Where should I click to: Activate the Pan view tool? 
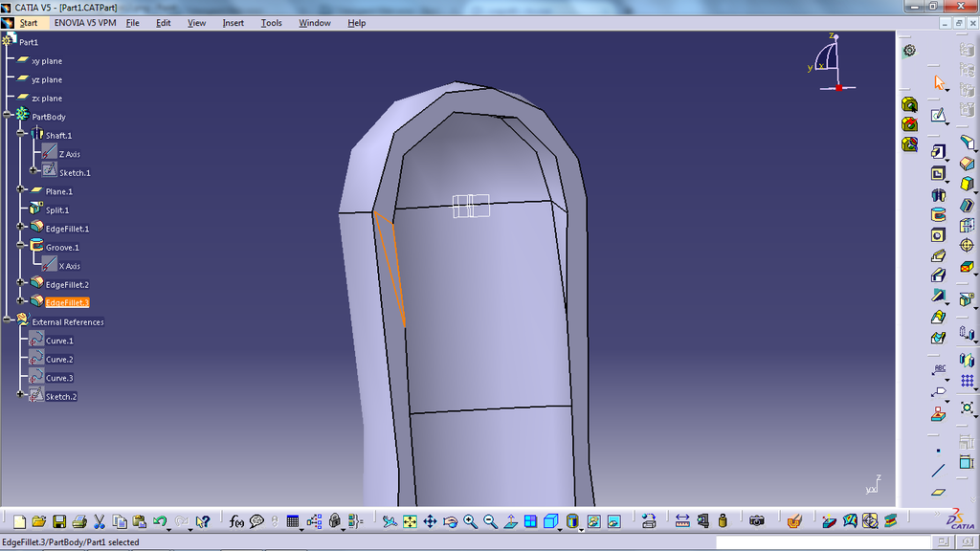pos(430,521)
